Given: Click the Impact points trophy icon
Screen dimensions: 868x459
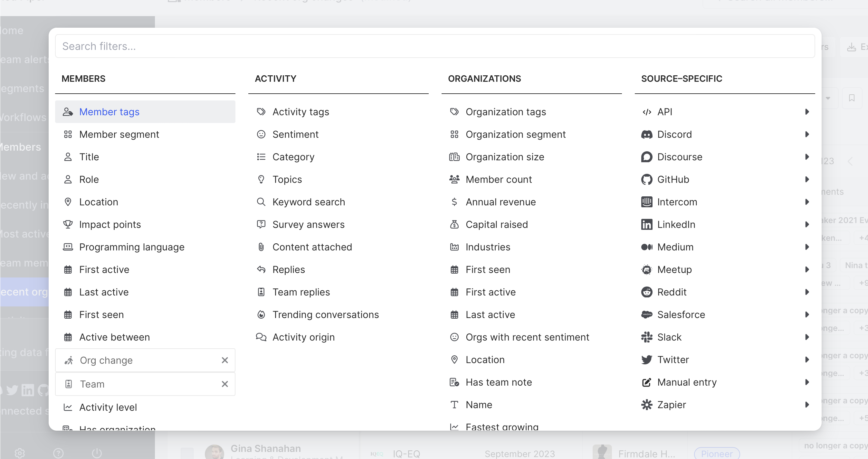Looking at the screenshot, I should click(x=68, y=225).
